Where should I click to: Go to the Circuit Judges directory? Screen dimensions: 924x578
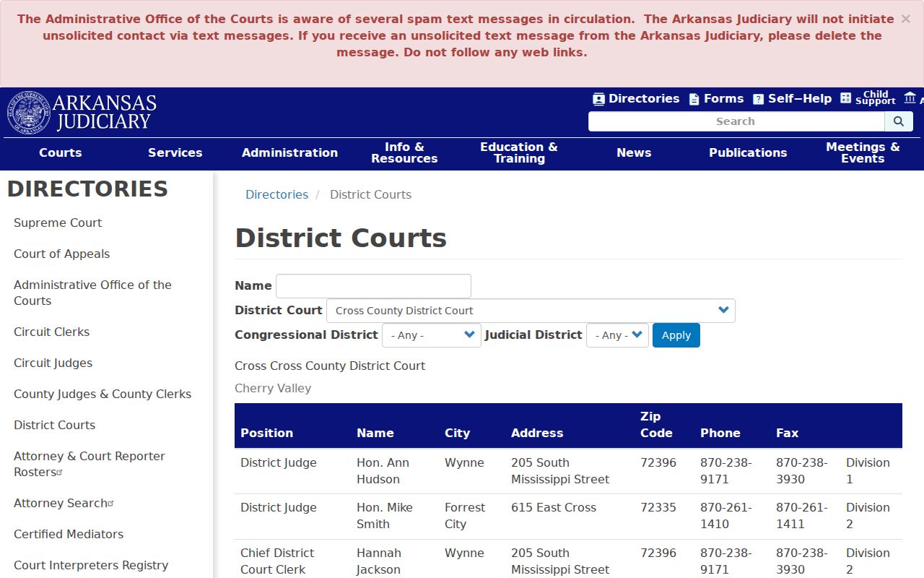(x=53, y=363)
